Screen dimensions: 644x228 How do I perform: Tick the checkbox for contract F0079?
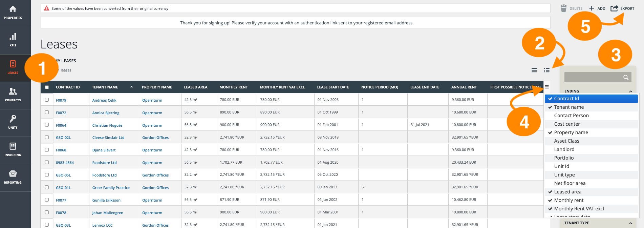pos(47,100)
